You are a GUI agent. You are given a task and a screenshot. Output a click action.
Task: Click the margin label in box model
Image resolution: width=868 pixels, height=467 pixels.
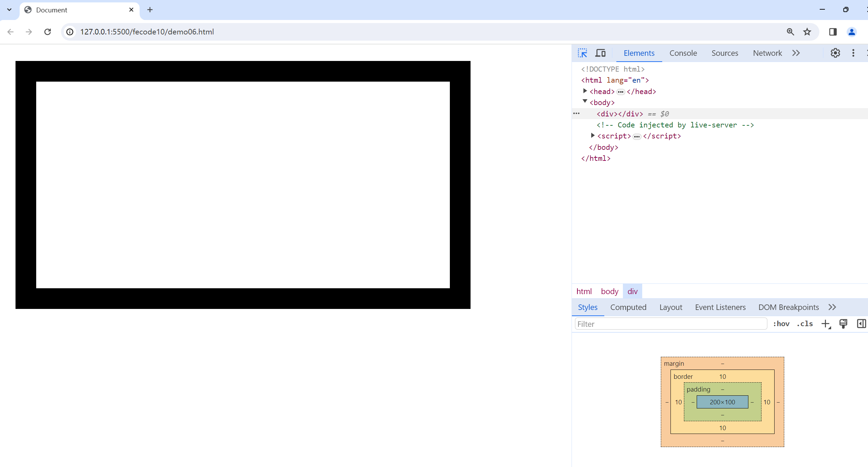pos(674,363)
